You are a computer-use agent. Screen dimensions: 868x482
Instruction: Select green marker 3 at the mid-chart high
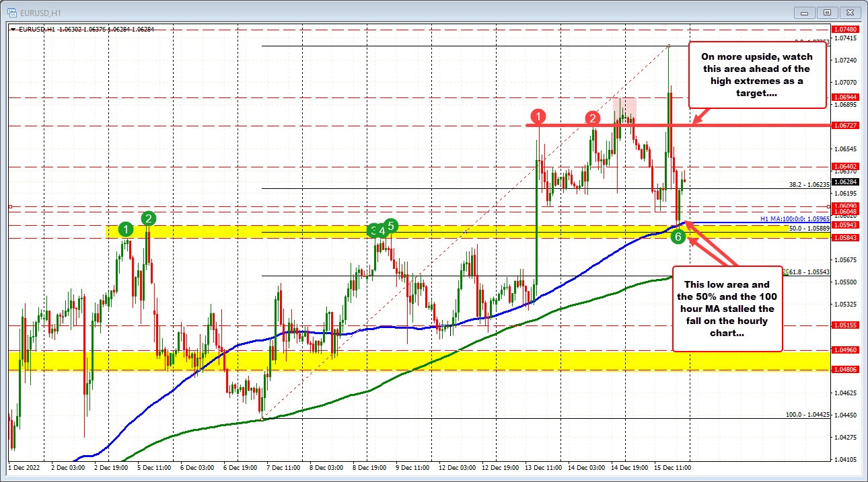click(x=374, y=231)
